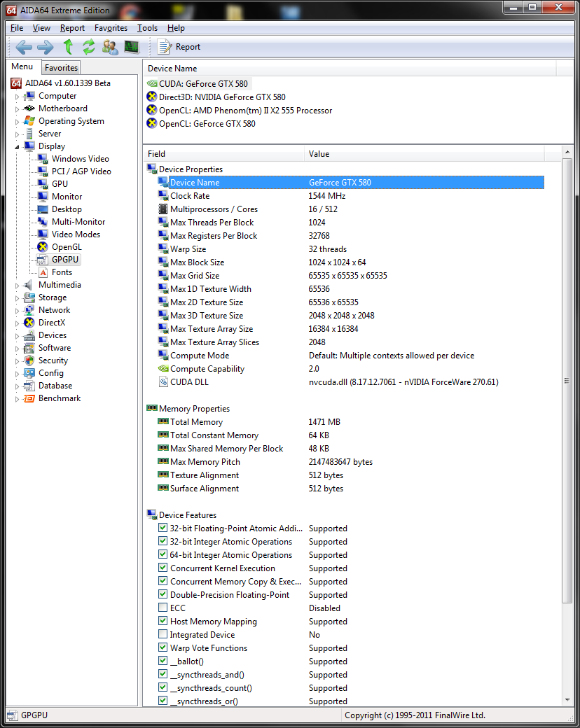The image size is (580, 728).
Task: Click the vertical scrollbar down arrow
Action: (x=567, y=700)
